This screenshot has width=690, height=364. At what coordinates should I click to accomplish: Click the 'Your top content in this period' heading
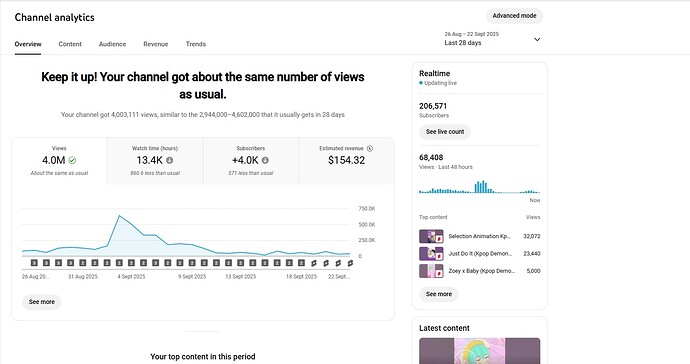click(x=203, y=357)
